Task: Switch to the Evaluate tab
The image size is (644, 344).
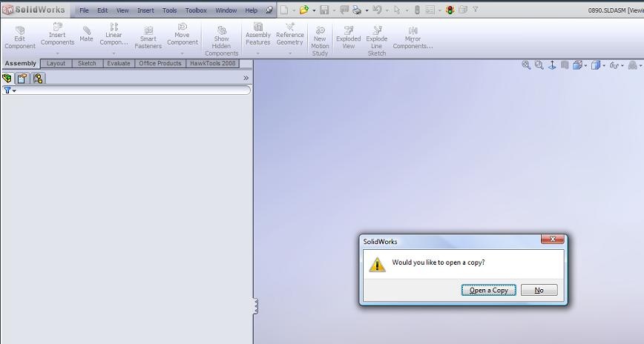Action: tap(119, 63)
